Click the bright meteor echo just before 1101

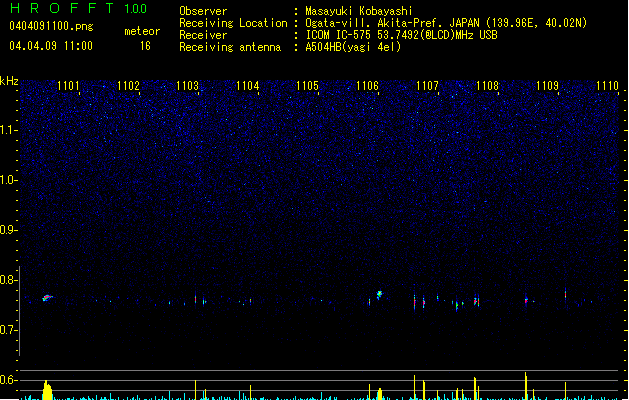pyautogui.click(x=47, y=298)
